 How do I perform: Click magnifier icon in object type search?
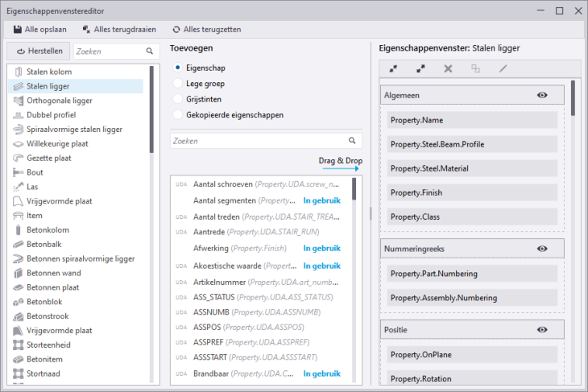149,51
